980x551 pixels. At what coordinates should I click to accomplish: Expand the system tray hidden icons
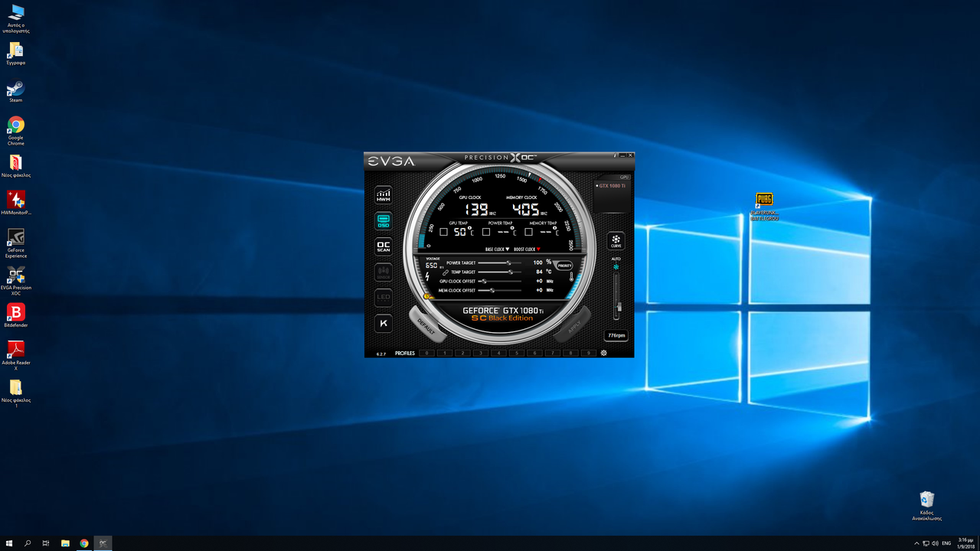pos(916,543)
